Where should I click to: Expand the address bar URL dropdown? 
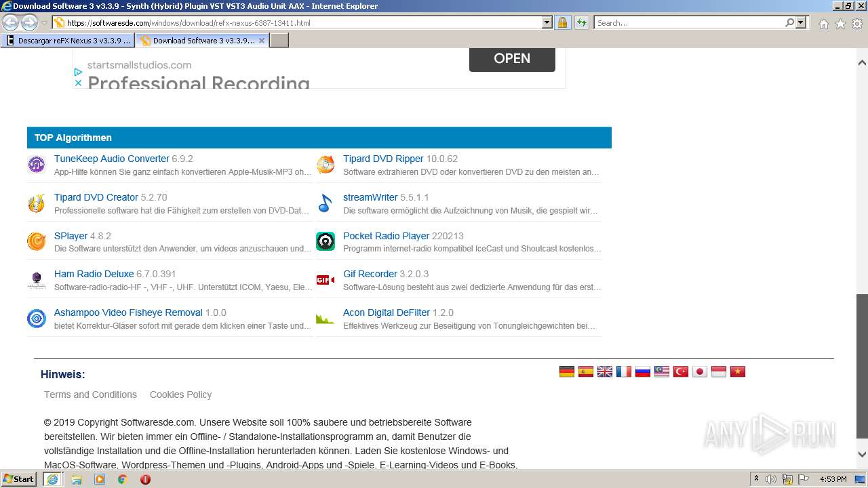click(547, 22)
